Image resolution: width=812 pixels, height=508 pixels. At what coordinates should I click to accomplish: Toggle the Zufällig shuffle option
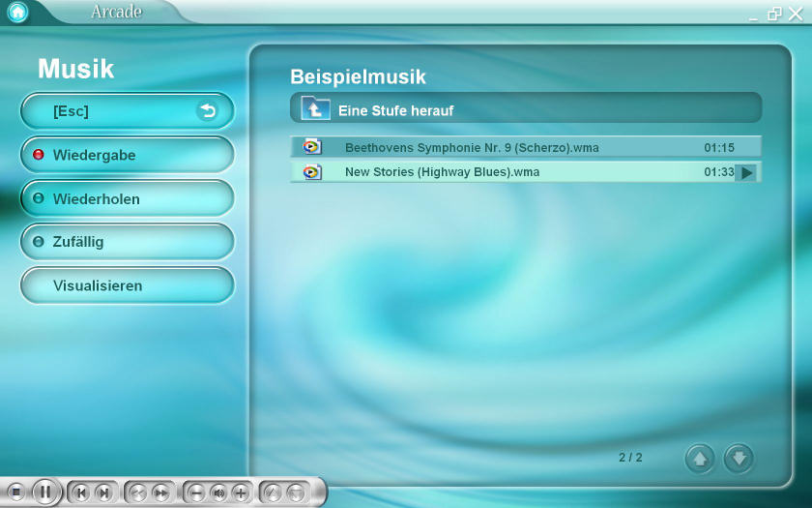128,242
